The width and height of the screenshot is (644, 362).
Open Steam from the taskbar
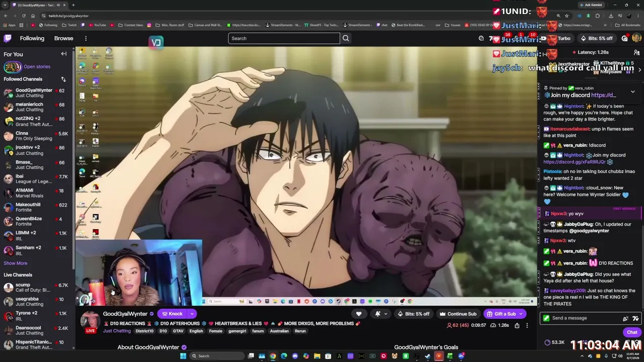[428, 356]
